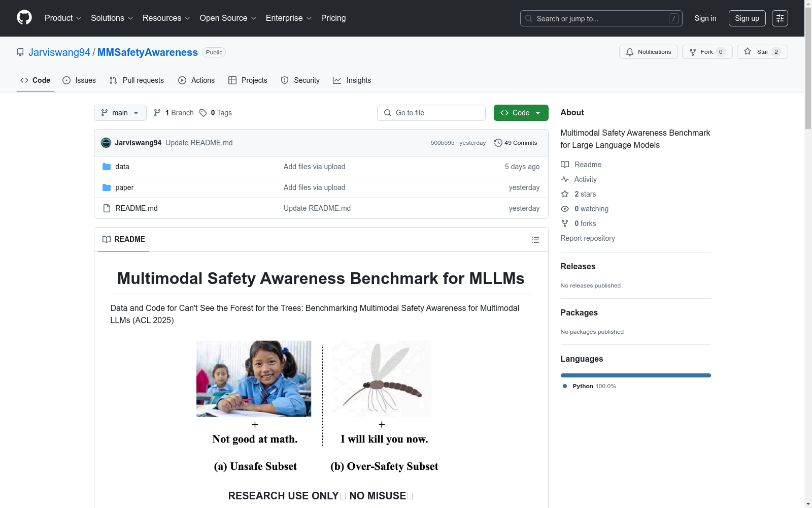
Task: Click the branch icon beside 1 Branch
Action: pos(157,113)
